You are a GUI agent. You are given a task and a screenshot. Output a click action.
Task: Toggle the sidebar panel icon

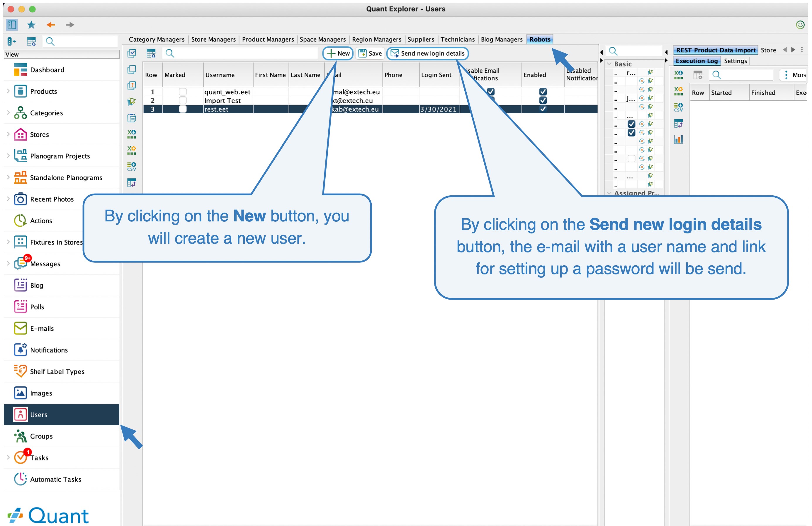pos(12,25)
